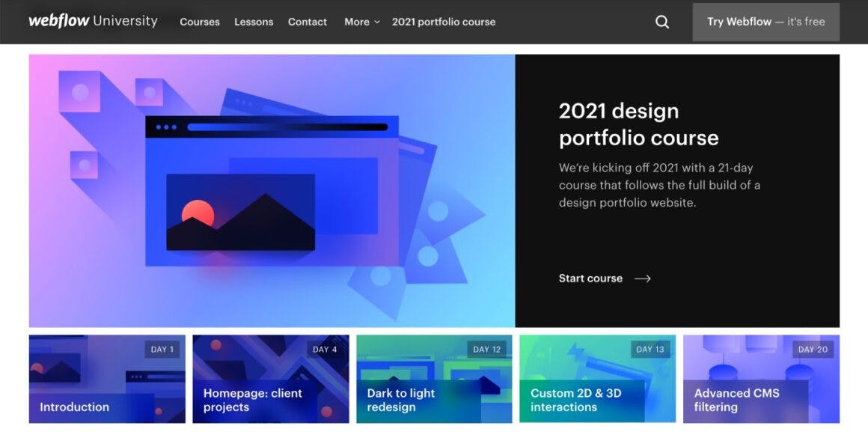Open the hero portfolio illustration
Image resolution: width=868 pixels, height=432 pixels.
(272, 190)
